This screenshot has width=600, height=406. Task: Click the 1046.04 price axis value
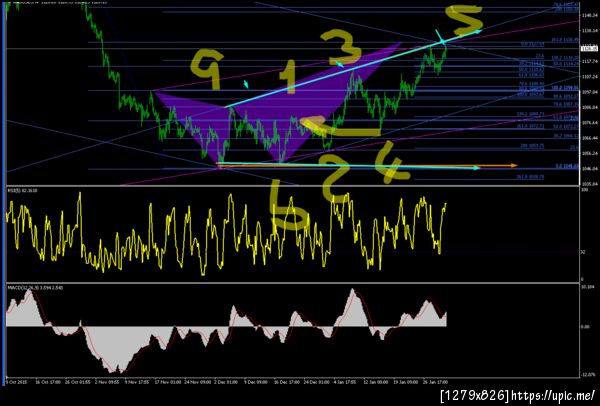590,169
